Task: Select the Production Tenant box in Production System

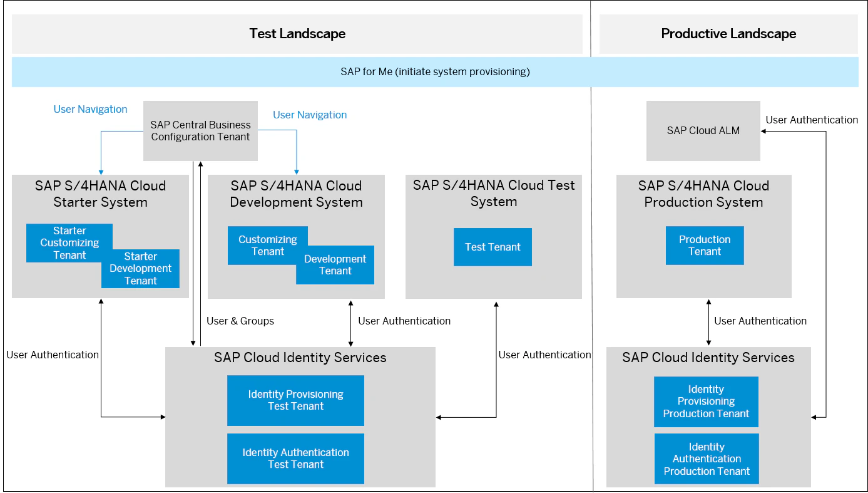Action: tap(705, 246)
